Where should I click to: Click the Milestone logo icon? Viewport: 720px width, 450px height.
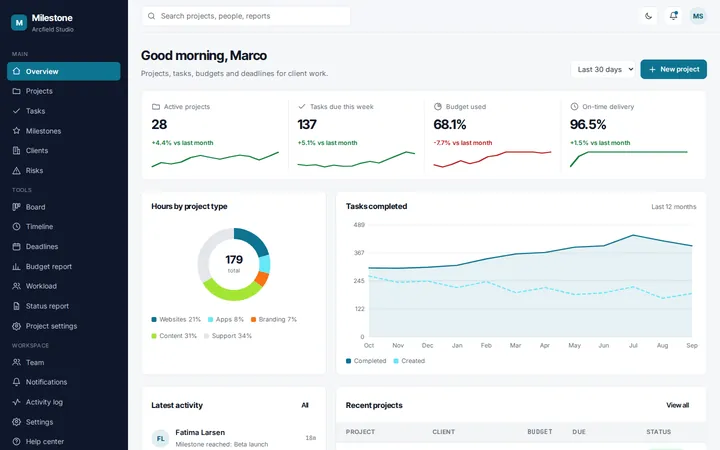pos(19,22)
